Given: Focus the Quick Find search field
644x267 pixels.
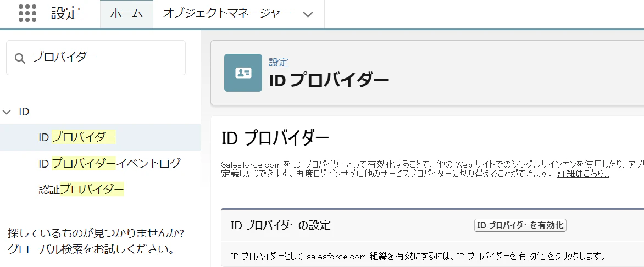Looking at the screenshot, I should [x=96, y=58].
